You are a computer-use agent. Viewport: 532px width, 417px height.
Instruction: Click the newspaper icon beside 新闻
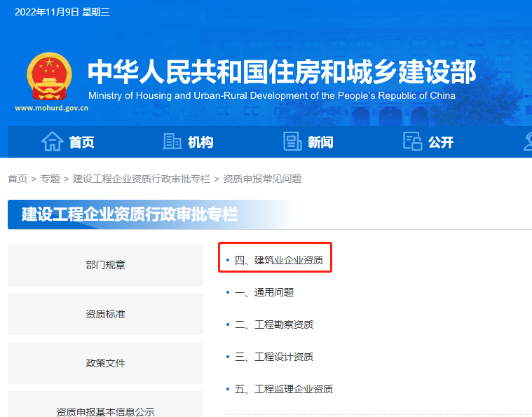pos(292,141)
